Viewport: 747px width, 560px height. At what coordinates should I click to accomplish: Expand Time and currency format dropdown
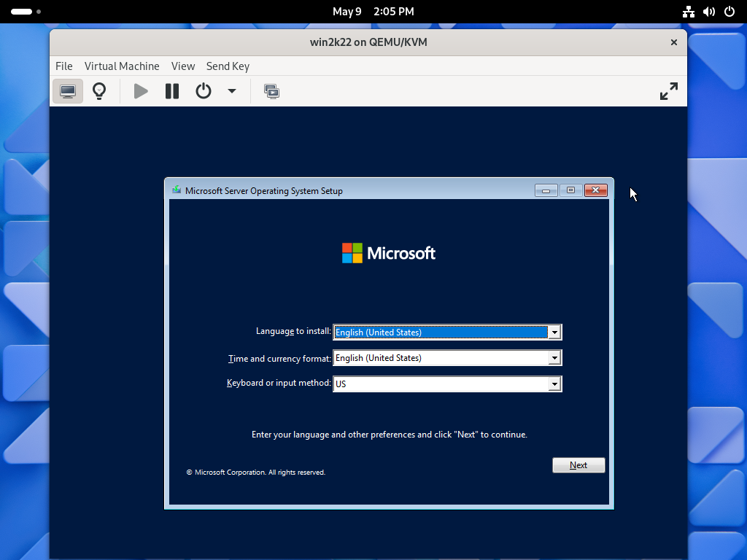coord(554,358)
